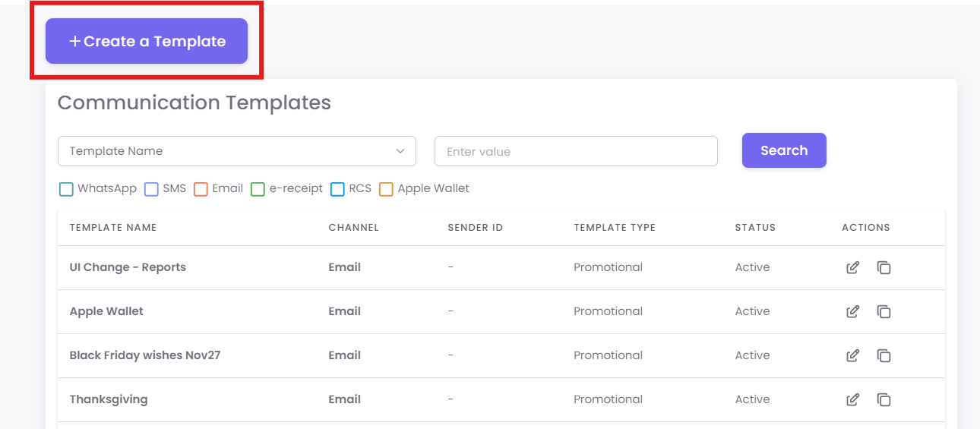The width and height of the screenshot is (980, 429).
Task: Open the Template Name dropdown
Action: [x=236, y=151]
